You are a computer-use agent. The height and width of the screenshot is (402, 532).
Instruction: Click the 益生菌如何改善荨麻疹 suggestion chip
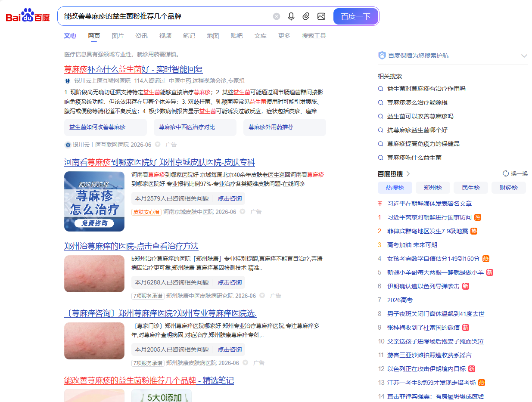coord(106,127)
